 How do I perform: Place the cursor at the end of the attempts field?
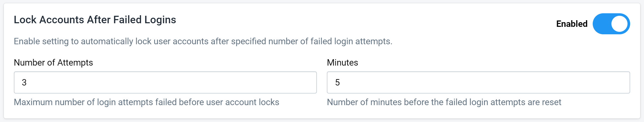[305, 82]
